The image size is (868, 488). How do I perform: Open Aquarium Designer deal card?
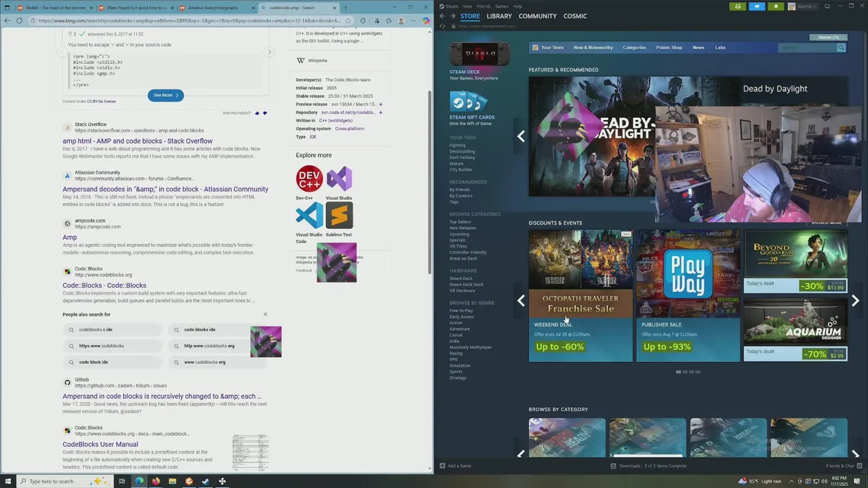pos(795,329)
